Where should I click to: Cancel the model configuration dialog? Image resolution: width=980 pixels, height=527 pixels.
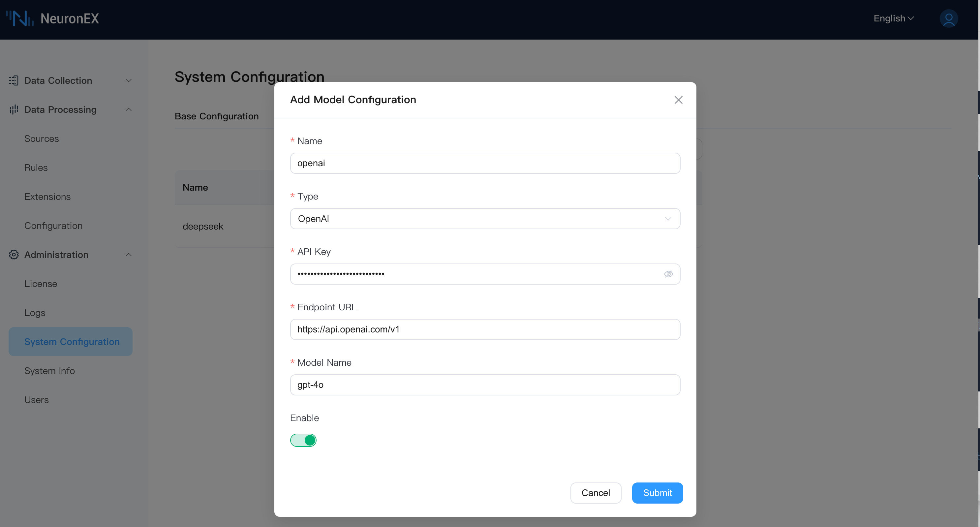pyautogui.click(x=596, y=493)
